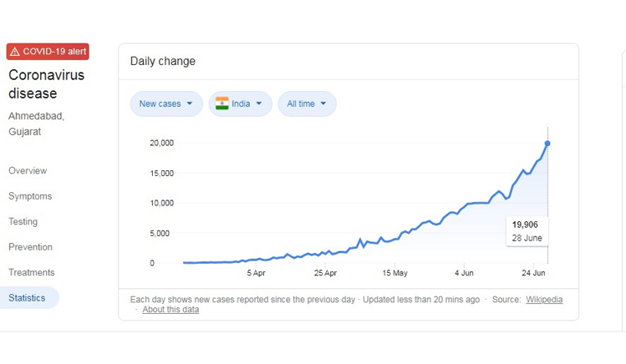Open the Wikipedia source link

(x=544, y=300)
